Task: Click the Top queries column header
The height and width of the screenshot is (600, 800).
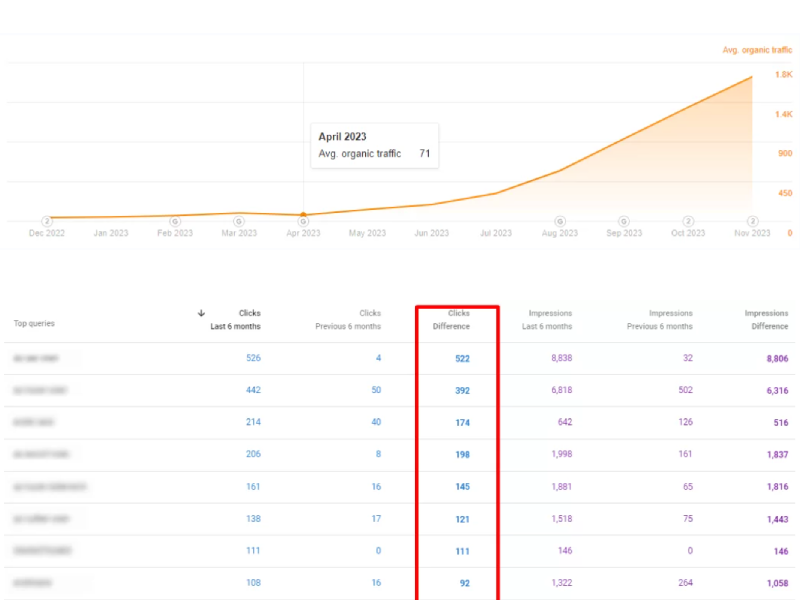Action: pyautogui.click(x=35, y=324)
